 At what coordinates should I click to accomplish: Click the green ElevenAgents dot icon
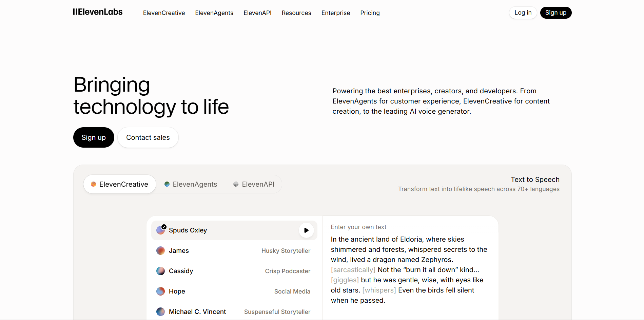coord(167,184)
